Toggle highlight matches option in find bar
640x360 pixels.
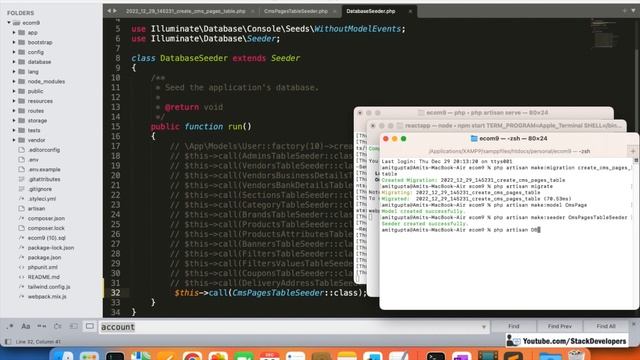[89, 326]
